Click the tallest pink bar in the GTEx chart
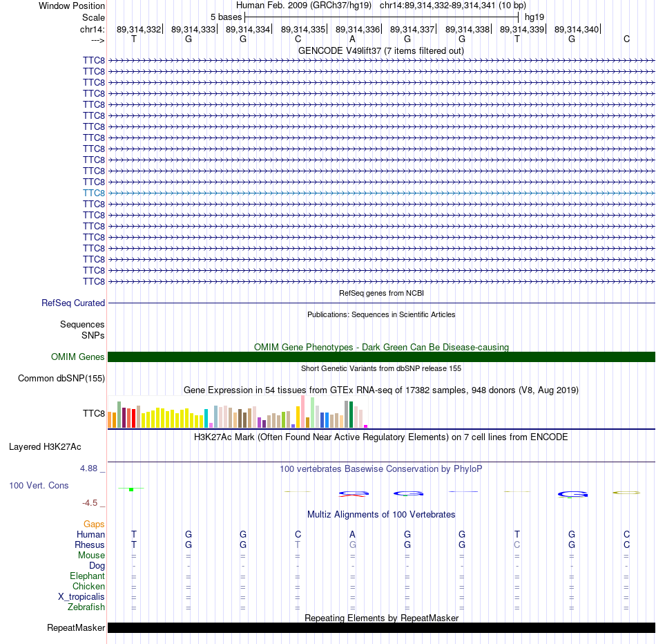Screen dimensions: 656x644 pyautogui.click(x=303, y=412)
